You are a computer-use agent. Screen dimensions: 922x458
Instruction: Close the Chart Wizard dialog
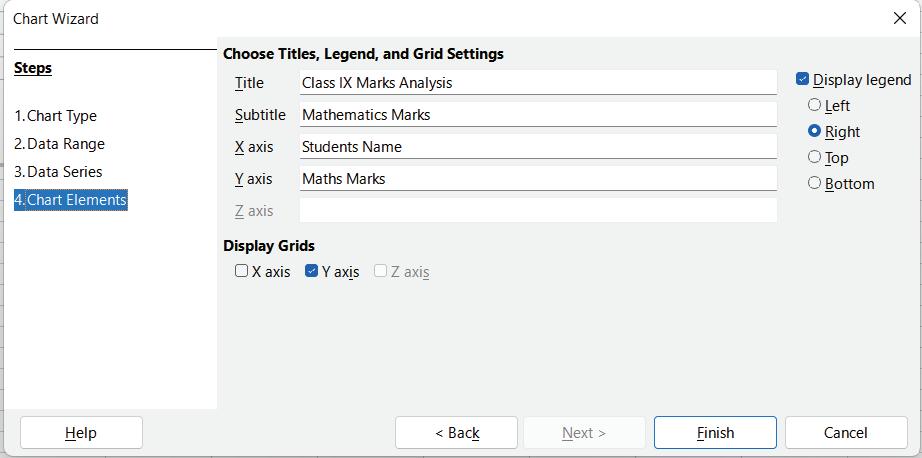[899, 18]
